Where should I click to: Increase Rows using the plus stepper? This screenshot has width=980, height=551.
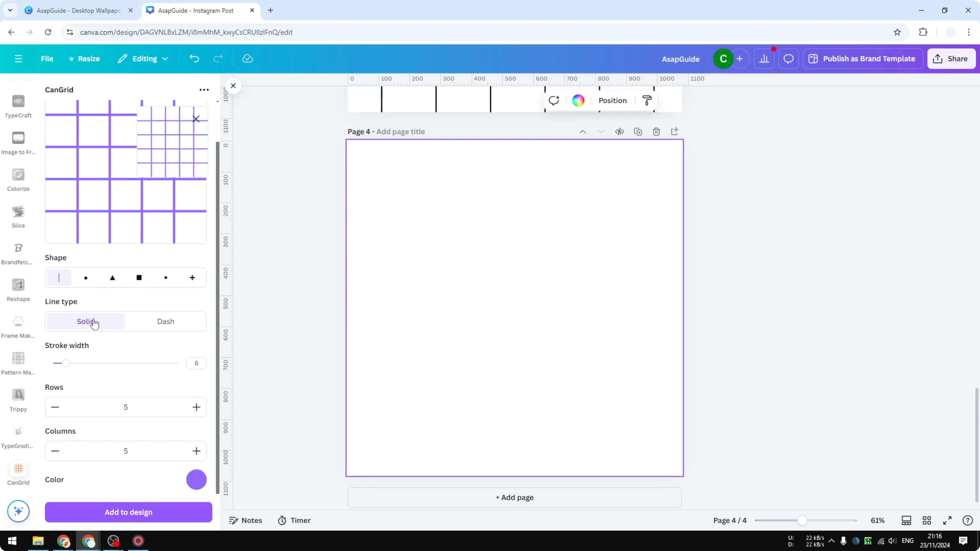[197, 407]
